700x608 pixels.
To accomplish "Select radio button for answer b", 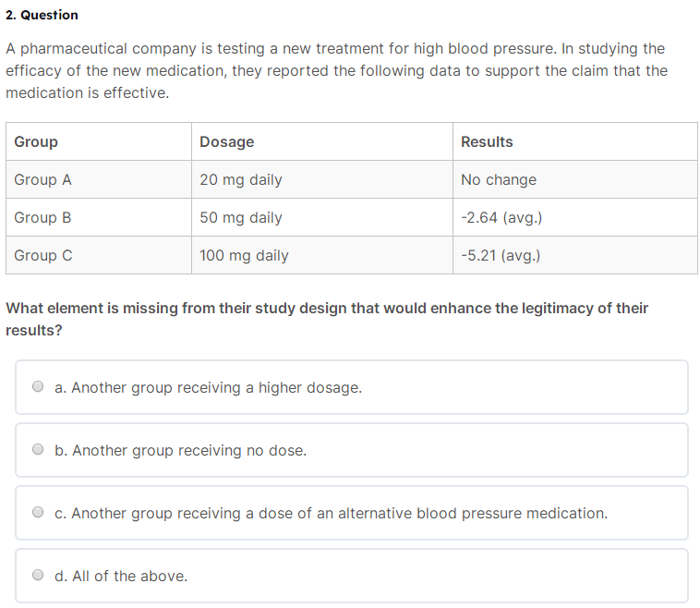I will (x=38, y=449).
